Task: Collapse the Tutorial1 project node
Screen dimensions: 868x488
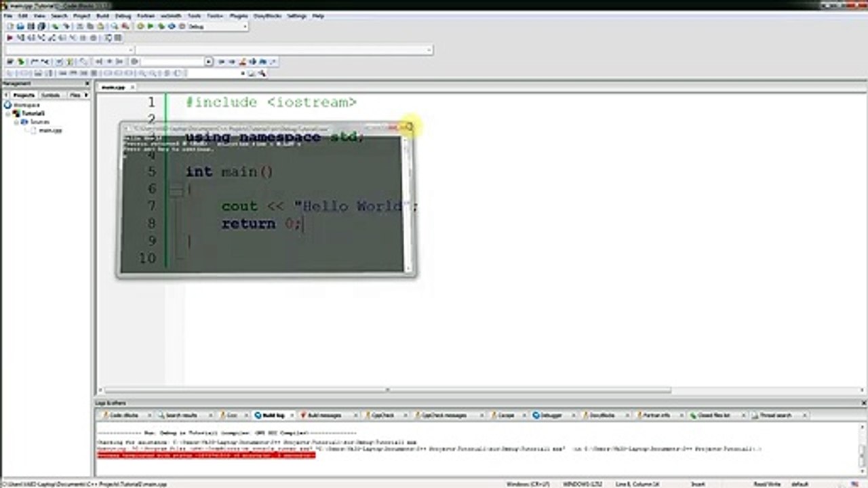Action: point(9,114)
